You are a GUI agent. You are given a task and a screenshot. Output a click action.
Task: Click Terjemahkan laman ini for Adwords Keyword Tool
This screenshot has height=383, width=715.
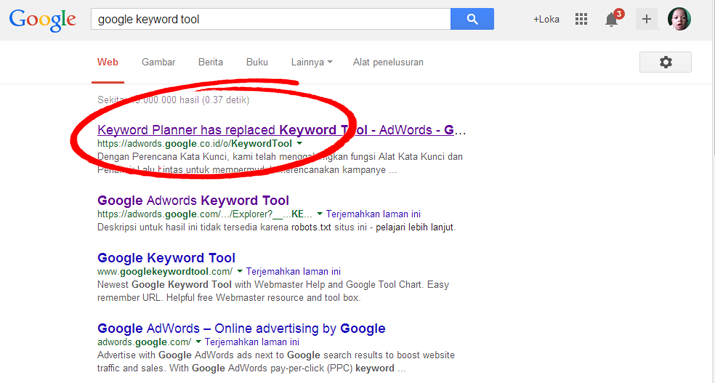coord(373,214)
